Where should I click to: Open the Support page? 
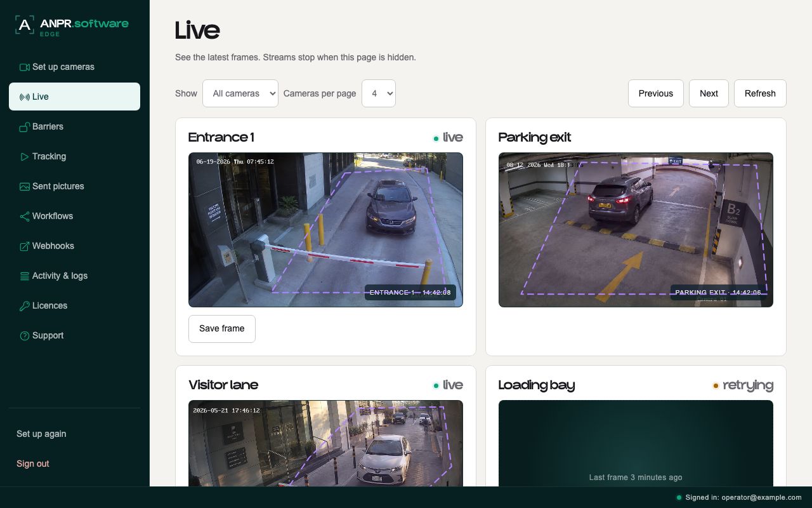(x=74, y=335)
